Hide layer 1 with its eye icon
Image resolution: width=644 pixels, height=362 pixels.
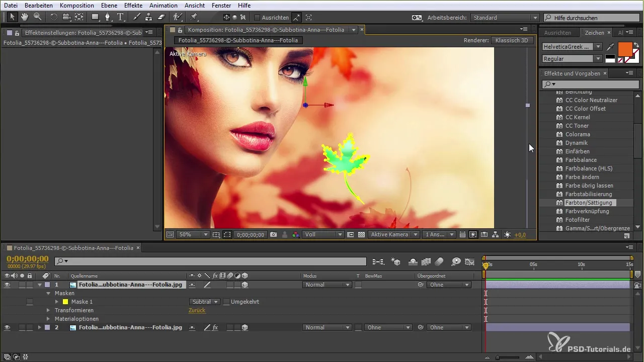(7, 285)
